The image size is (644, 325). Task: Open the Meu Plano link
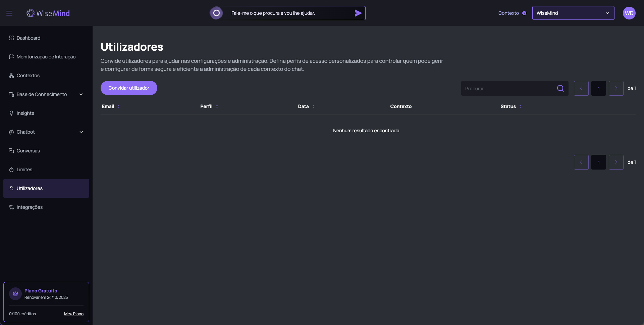pyautogui.click(x=74, y=314)
